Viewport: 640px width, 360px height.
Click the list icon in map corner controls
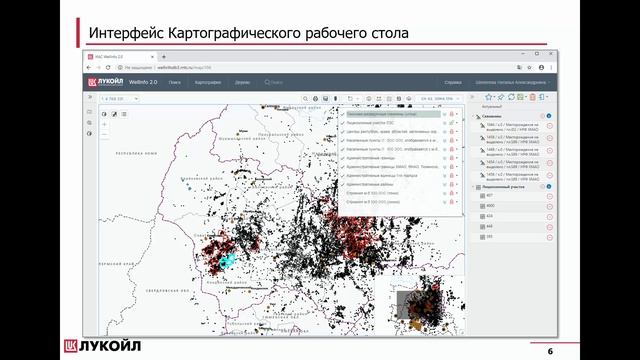coord(124,114)
